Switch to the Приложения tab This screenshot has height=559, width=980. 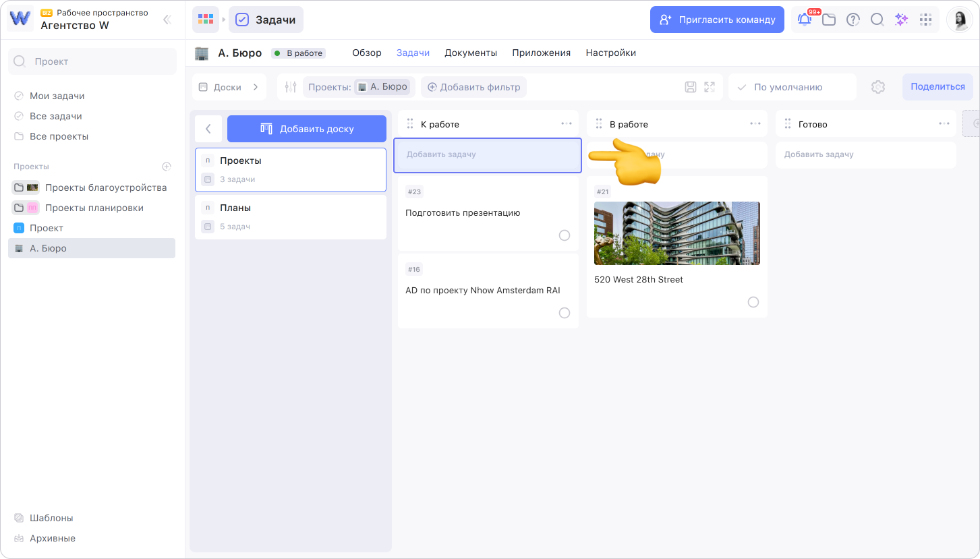[541, 53]
